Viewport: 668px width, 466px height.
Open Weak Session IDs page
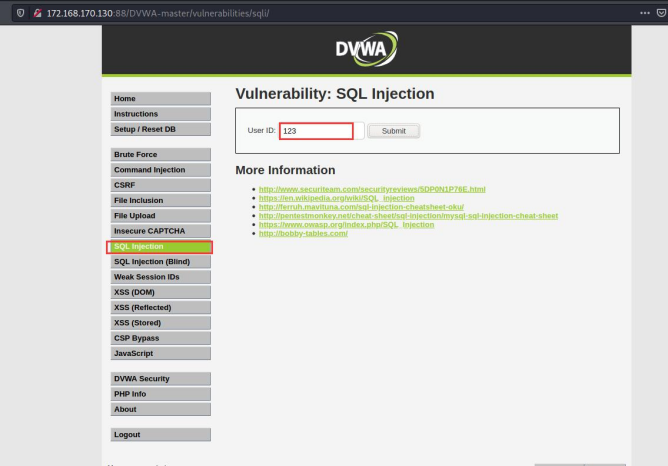(x=161, y=277)
